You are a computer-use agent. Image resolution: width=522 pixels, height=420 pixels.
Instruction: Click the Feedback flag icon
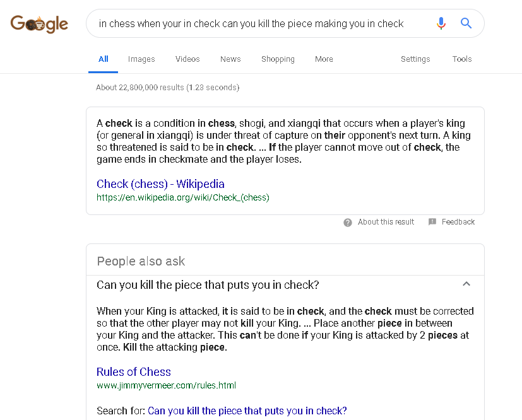[432, 222]
